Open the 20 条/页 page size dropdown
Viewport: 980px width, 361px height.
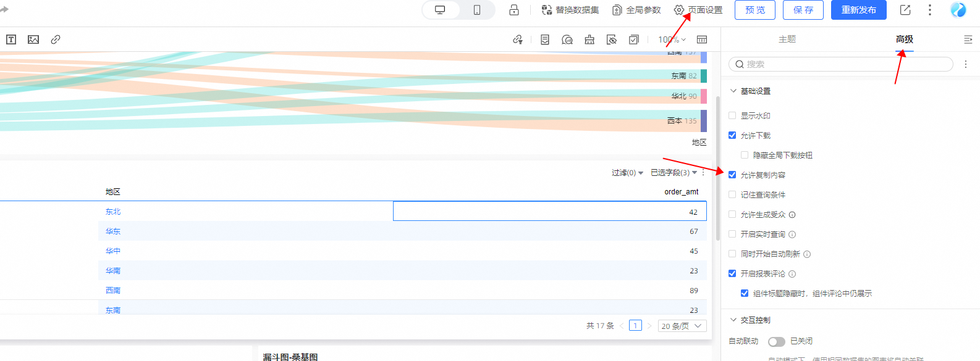coord(682,326)
